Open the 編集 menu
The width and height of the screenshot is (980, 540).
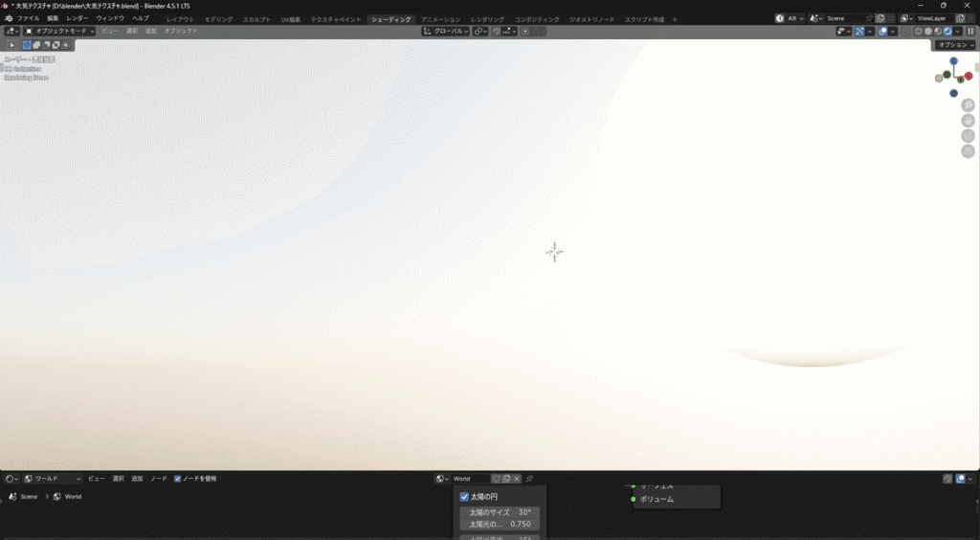[x=53, y=19]
